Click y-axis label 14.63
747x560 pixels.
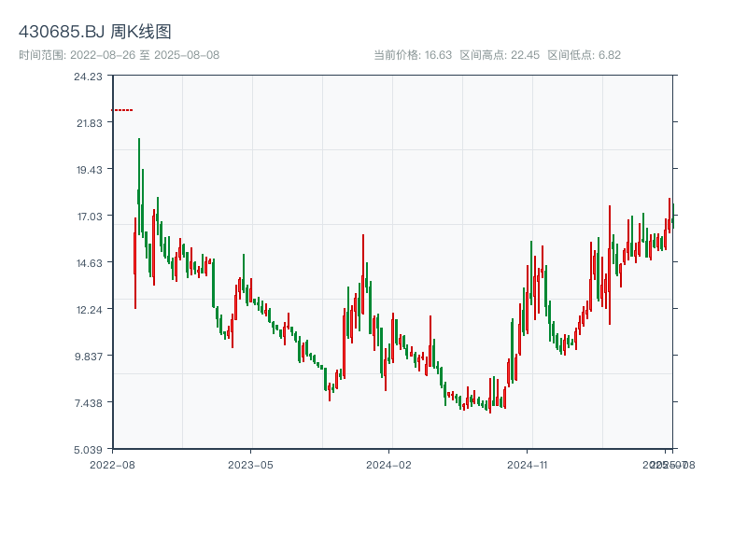tap(90, 263)
